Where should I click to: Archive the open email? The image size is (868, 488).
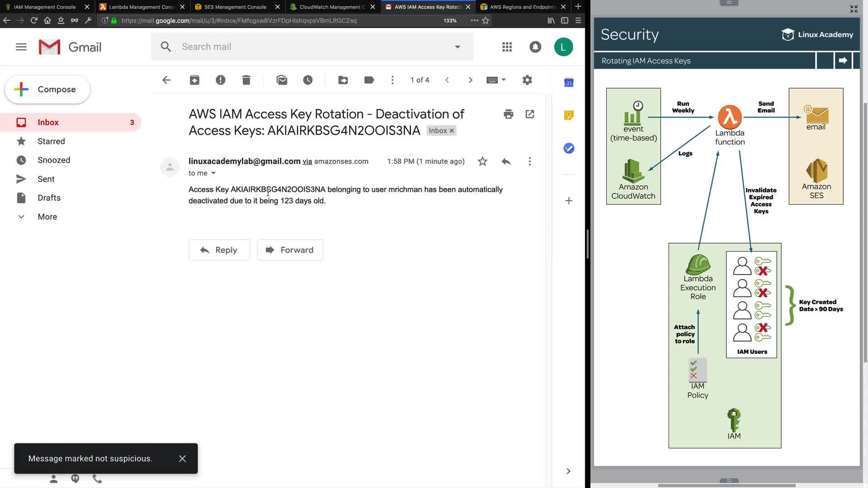pos(194,80)
